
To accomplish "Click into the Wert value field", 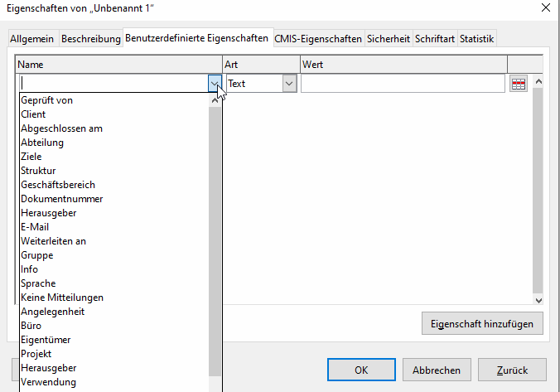I will tap(403, 84).
